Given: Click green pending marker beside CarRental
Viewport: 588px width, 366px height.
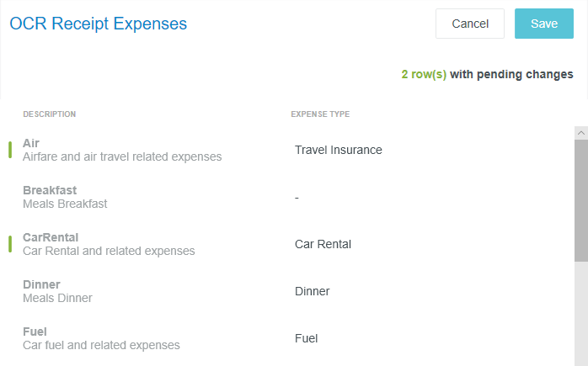Looking at the screenshot, I should pos(9,244).
